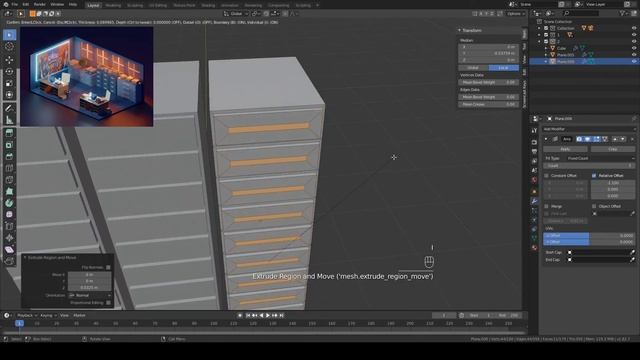The width and height of the screenshot is (640, 360).
Task: Jump to the timeline's first frame
Action: point(248,316)
